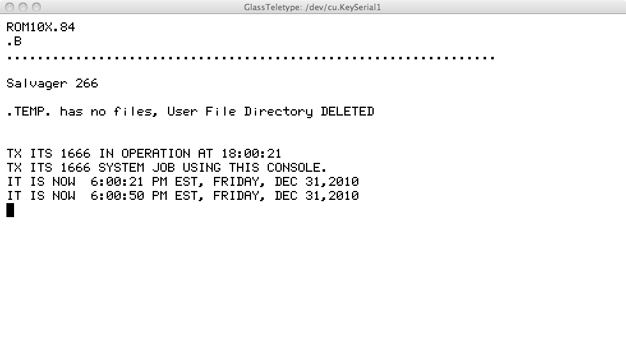The image size is (626, 364).
Task: Click the number 266 after Salvager
Action: 87,84
